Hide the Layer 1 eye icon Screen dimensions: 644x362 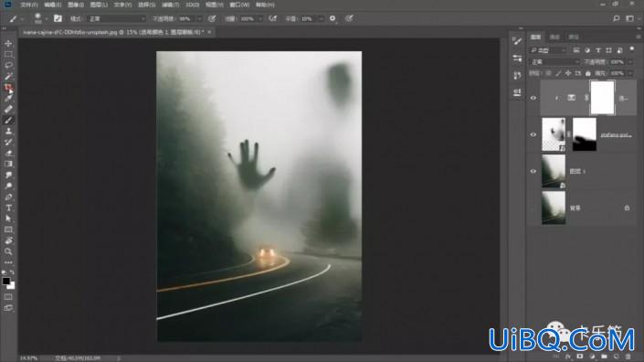pyautogui.click(x=533, y=171)
